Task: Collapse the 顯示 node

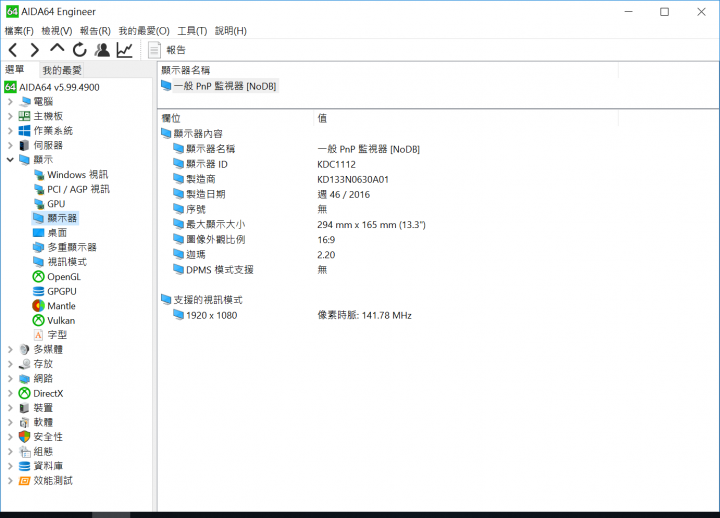Action: click(10, 160)
